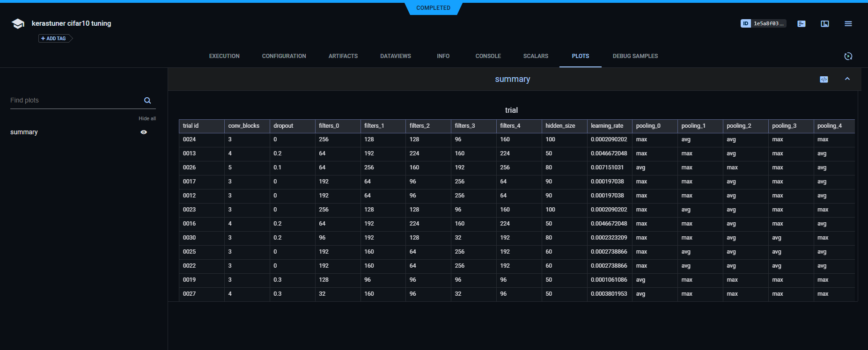Toggle the auto-refresh icon

(x=848, y=56)
